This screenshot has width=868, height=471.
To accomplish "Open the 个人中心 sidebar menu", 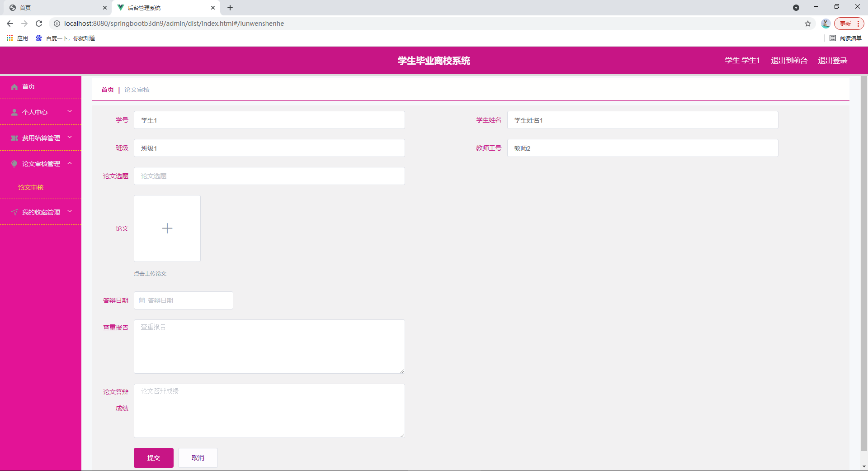I will pos(41,112).
